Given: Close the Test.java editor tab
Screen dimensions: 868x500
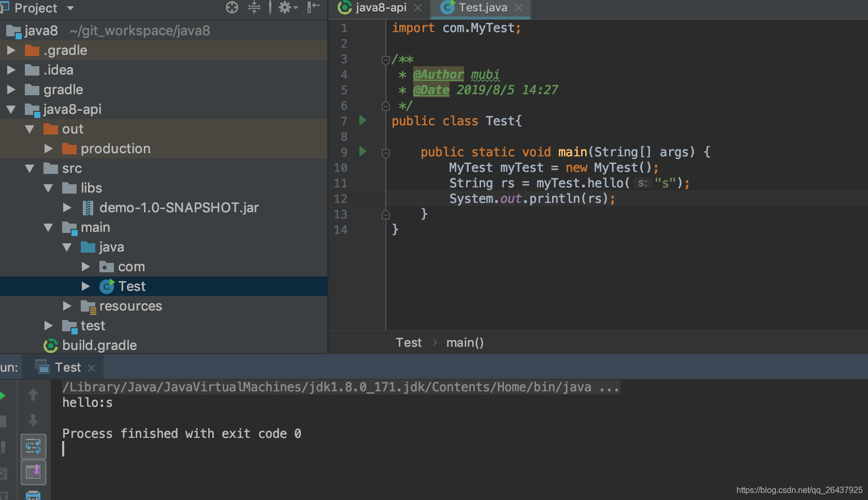Looking at the screenshot, I should (x=518, y=8).
